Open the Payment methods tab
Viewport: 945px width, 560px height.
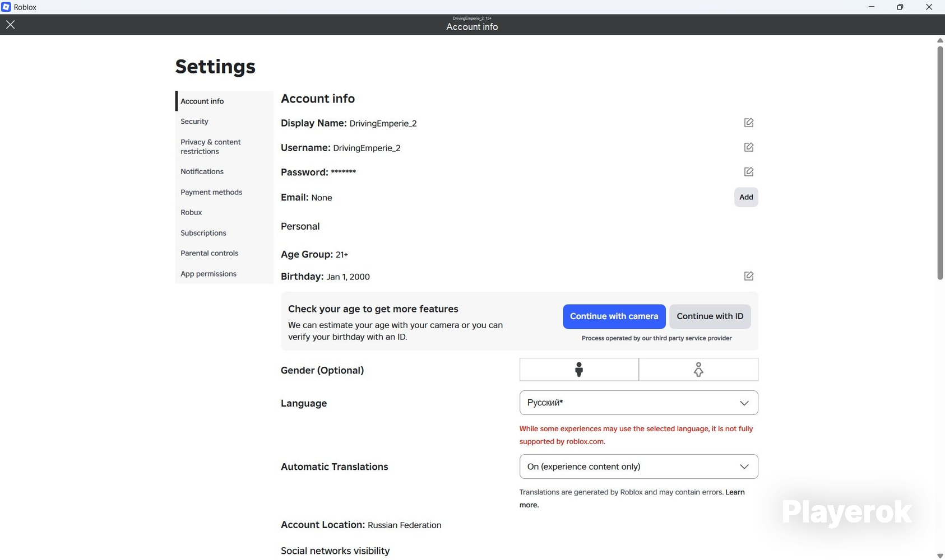click(x=224, y=192)
